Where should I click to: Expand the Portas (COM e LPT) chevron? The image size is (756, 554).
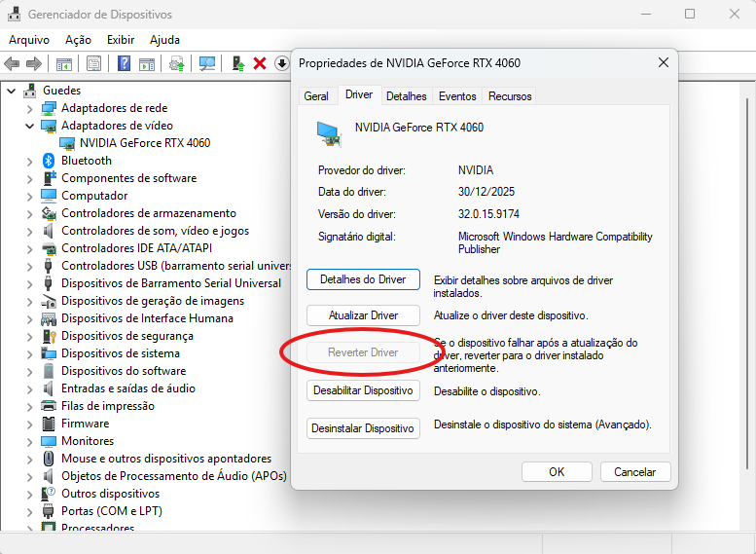pyautogui.click(x=29, y=511)
